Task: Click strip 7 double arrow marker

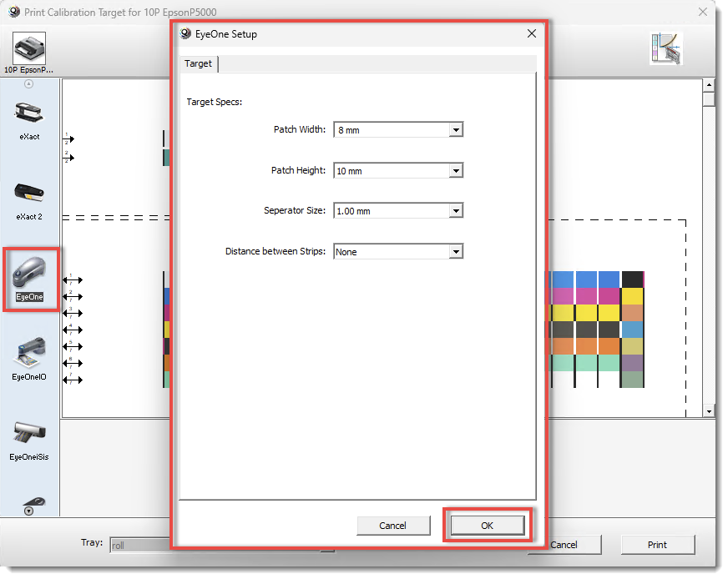Action: click(x=73, y=380)
